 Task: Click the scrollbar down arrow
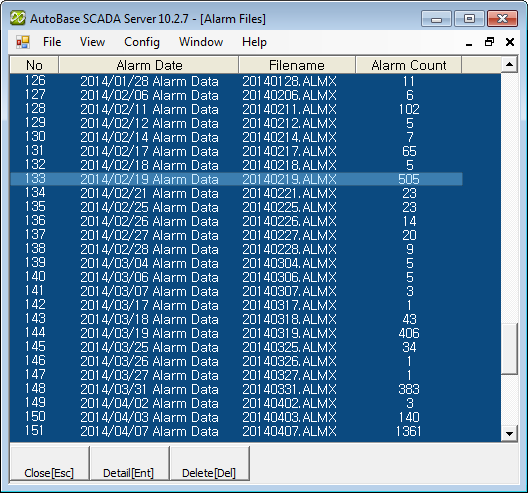[509, 433]
